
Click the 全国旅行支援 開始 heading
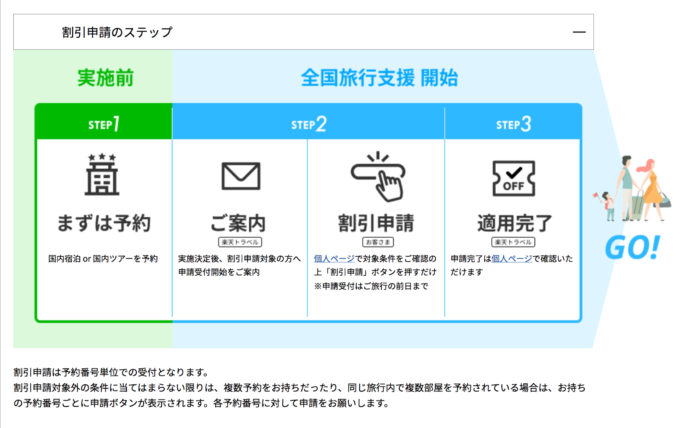pyautogui.click(x=379, y=78)
